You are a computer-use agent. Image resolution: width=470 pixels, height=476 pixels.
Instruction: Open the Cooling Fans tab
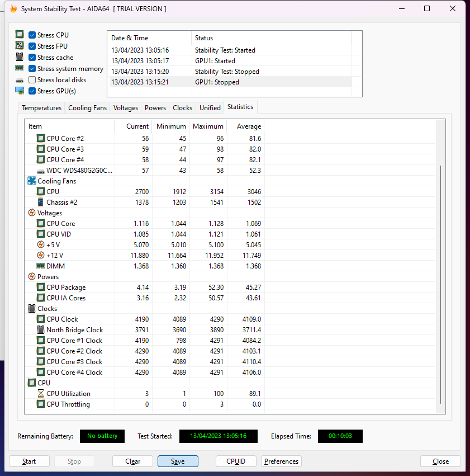(x=87, y=108)
